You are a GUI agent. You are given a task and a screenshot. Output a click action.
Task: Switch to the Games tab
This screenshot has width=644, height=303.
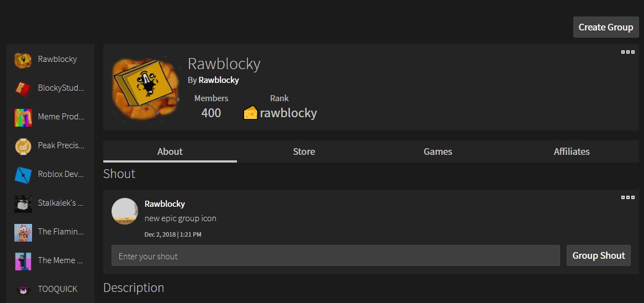click(438, 151)
